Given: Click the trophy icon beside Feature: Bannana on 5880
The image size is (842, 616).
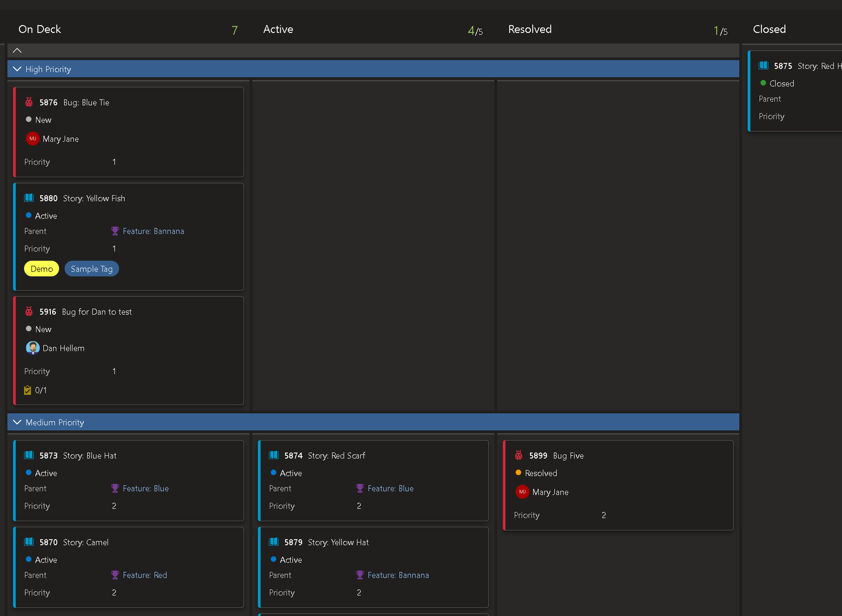Looking at the screenshot, I should pyautogui.click(x=115, y=231).
